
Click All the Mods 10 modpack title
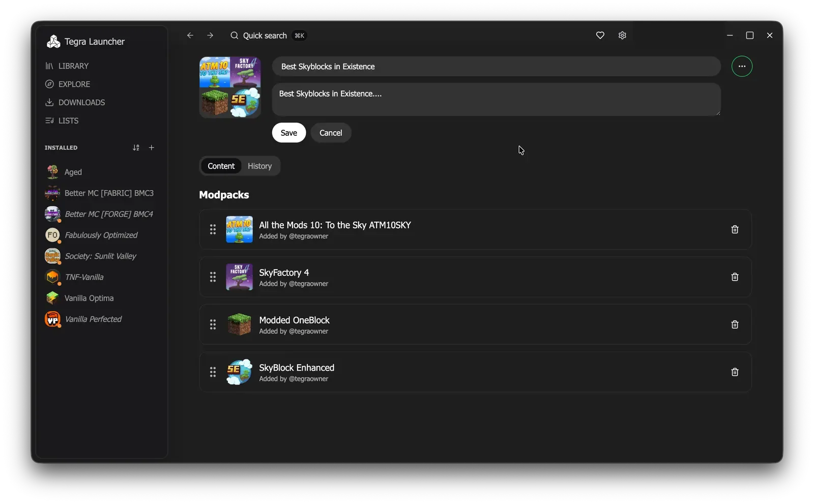point(335,225)
